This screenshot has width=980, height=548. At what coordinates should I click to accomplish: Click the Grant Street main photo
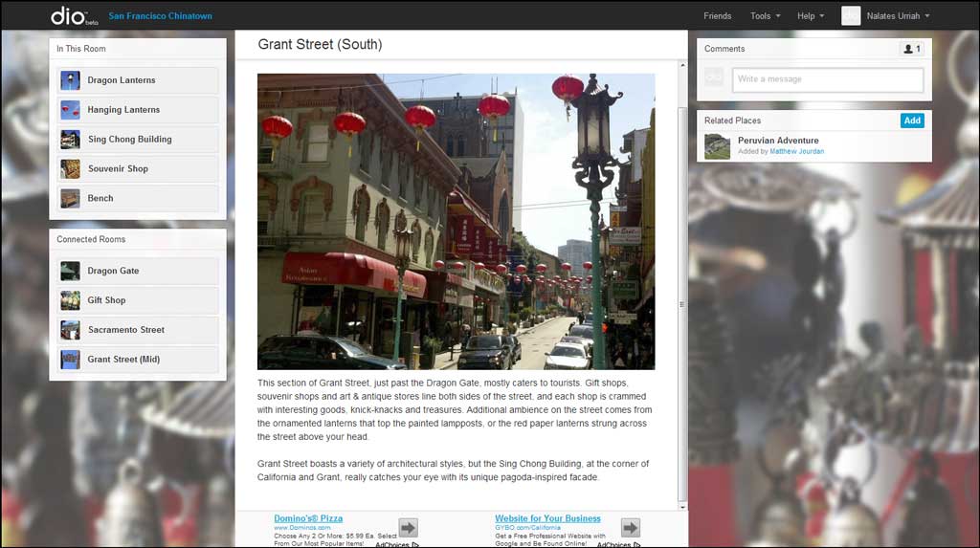point(457,222)
